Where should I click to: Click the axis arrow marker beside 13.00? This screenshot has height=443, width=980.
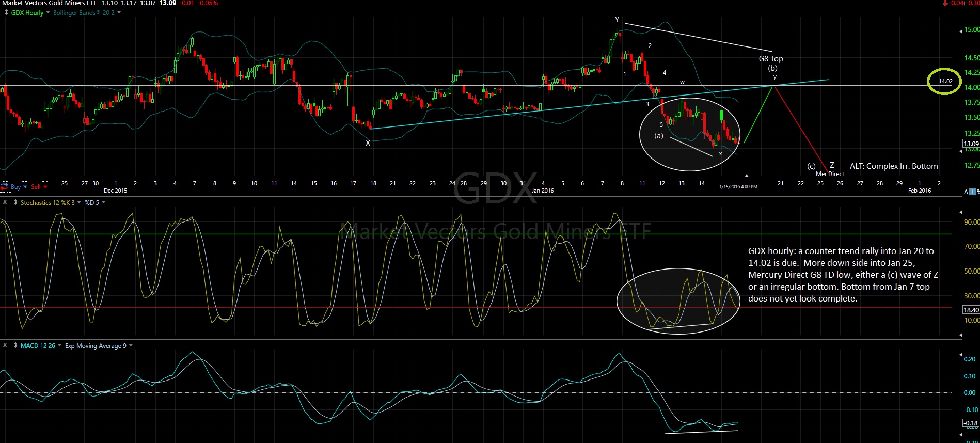961,151
